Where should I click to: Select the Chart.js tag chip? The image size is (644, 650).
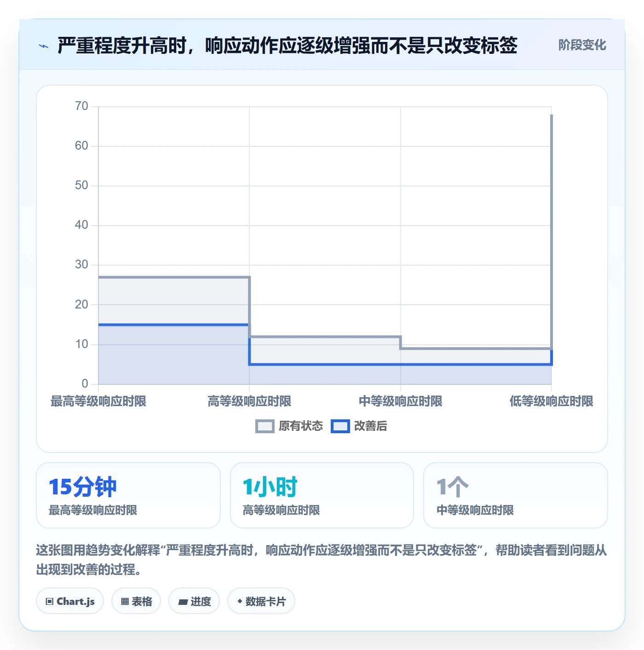click(70, 601)
